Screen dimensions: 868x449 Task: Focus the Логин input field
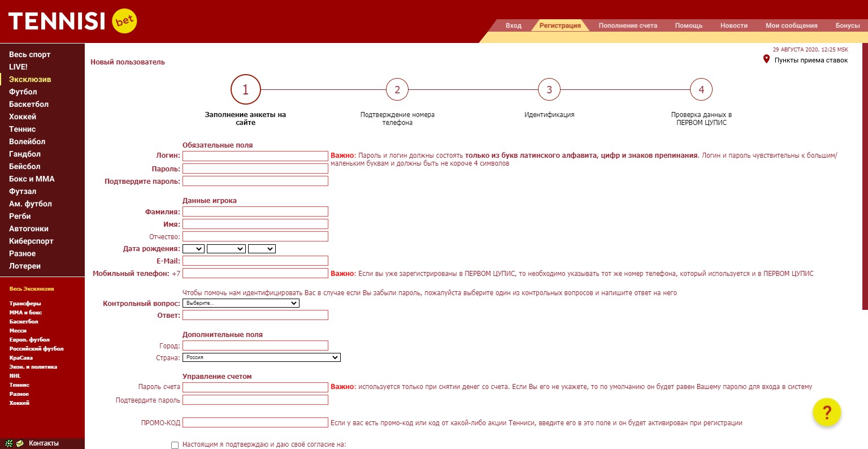coord(255,156)
